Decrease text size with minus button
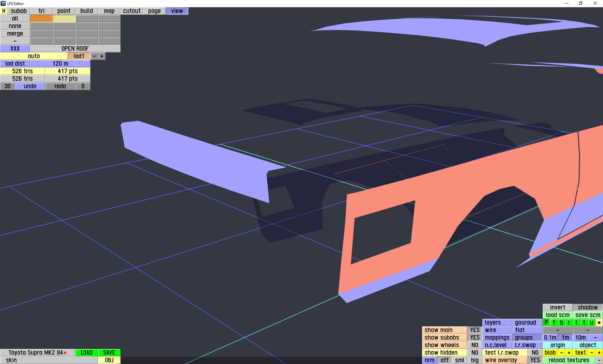Image resolution: width=603 pixels, height=364 pixels. pos(592,353)
